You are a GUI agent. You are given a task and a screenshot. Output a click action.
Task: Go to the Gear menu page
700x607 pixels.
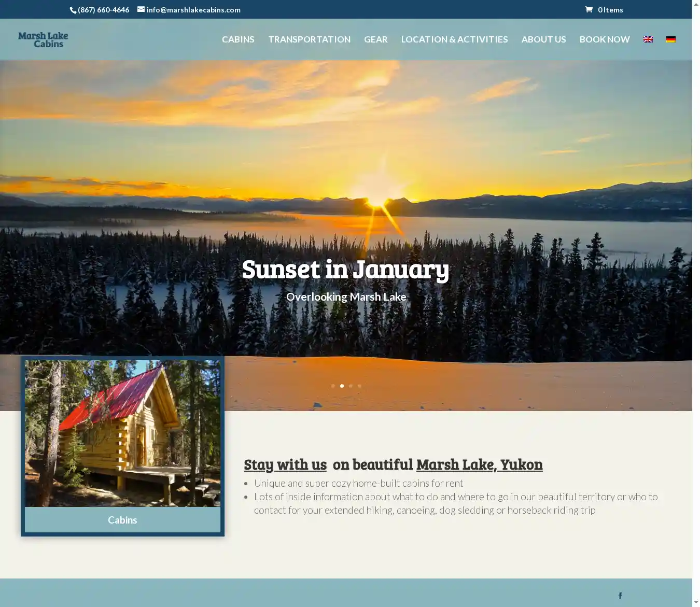point(375,39)
